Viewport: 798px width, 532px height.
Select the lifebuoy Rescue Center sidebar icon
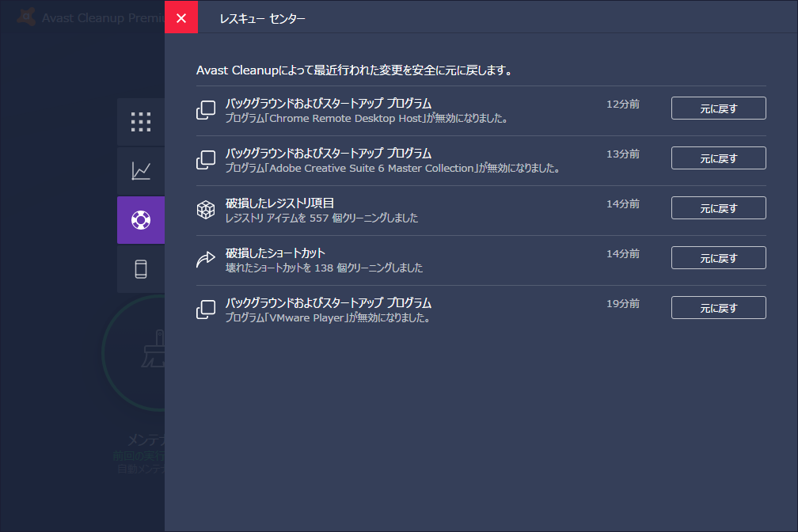point(140,220)
